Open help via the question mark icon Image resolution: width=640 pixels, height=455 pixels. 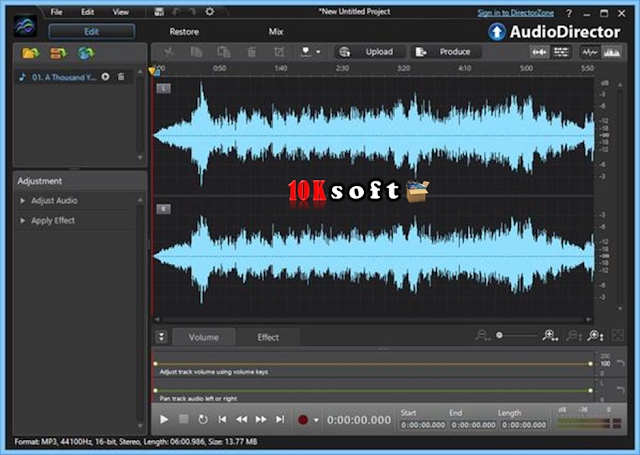(569, 13)
